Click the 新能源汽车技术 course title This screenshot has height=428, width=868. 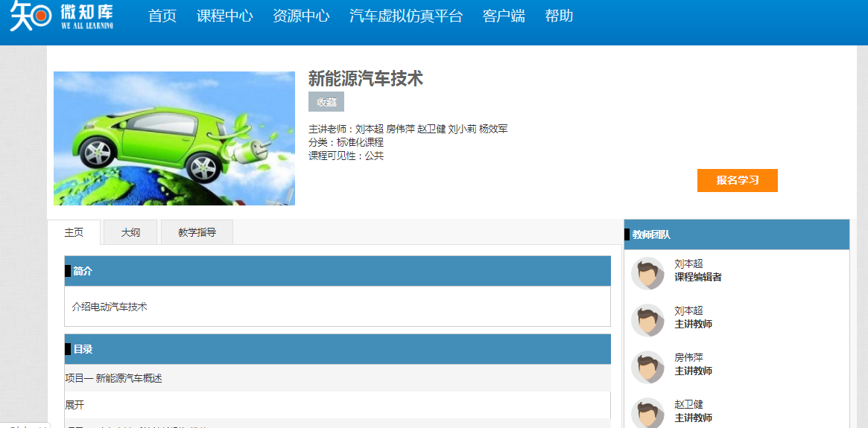click(366, 78)
